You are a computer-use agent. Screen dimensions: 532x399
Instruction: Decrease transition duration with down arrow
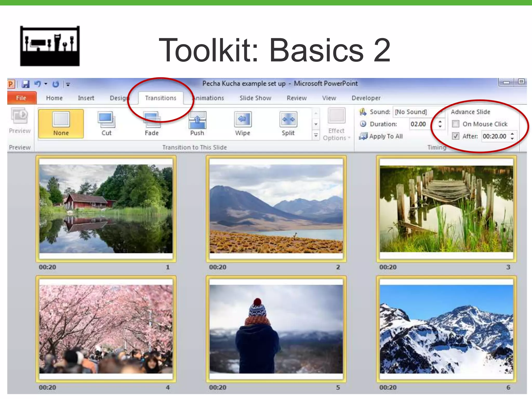click(440, 127)
